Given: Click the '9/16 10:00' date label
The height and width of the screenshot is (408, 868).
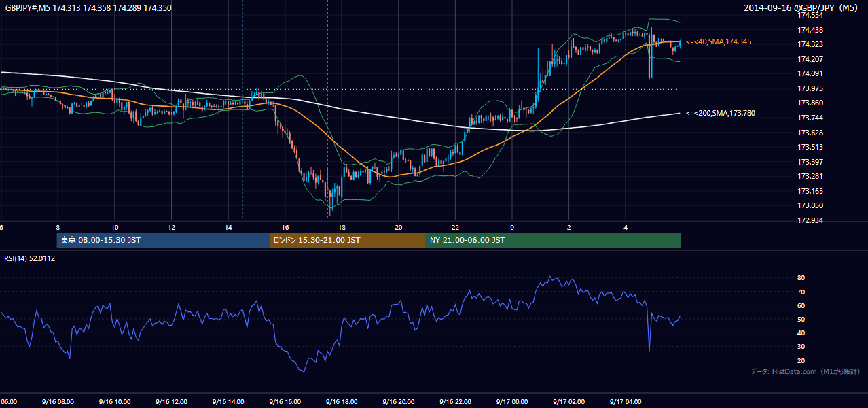Looking at the screenshot, I should pyautogui.click(x=115, y=402).
